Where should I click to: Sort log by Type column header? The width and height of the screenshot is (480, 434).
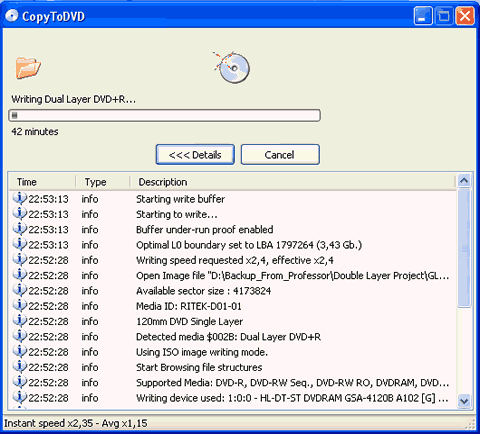[x=103, y=182]
